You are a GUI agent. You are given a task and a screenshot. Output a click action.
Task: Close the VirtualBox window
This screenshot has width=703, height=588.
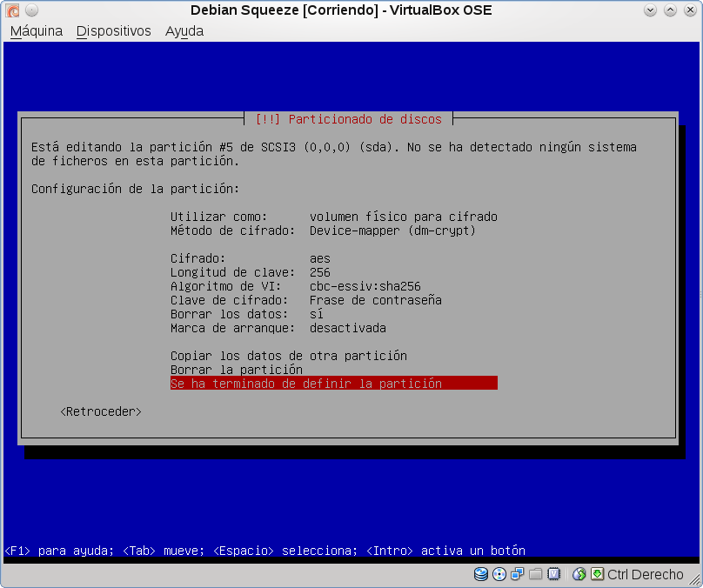pyautogui.click(x=691, y=10)
